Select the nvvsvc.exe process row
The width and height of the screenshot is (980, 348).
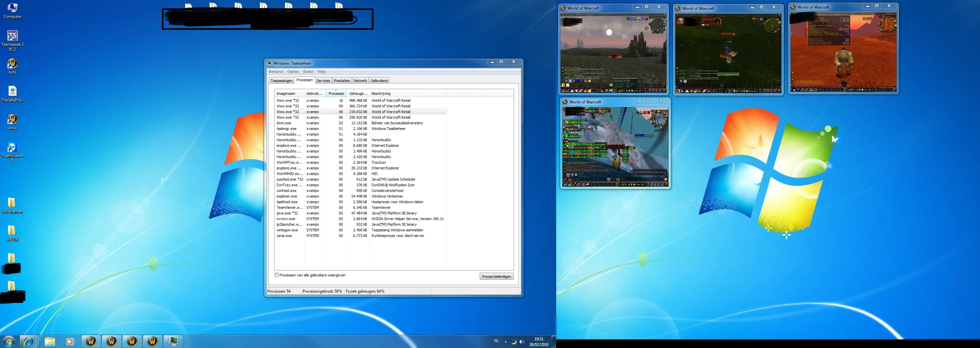pyautogui.click(x=360, y=219)
